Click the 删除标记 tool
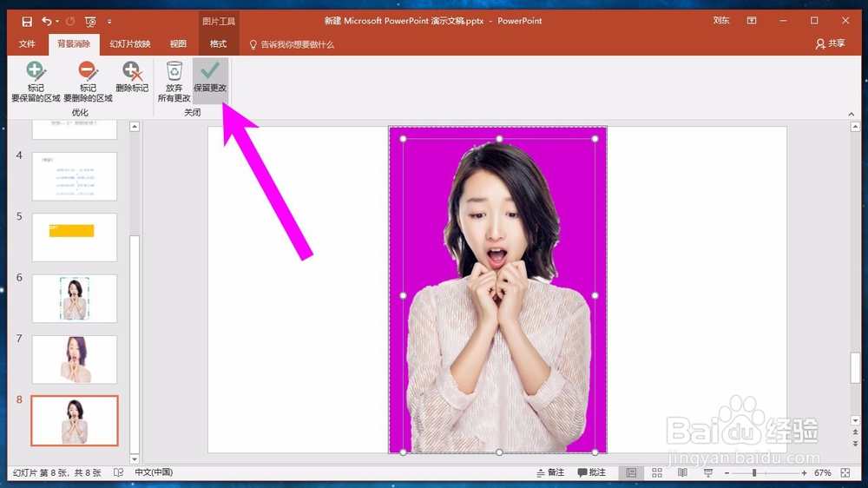This screenshot has width=868, height=488. (132, 77)
